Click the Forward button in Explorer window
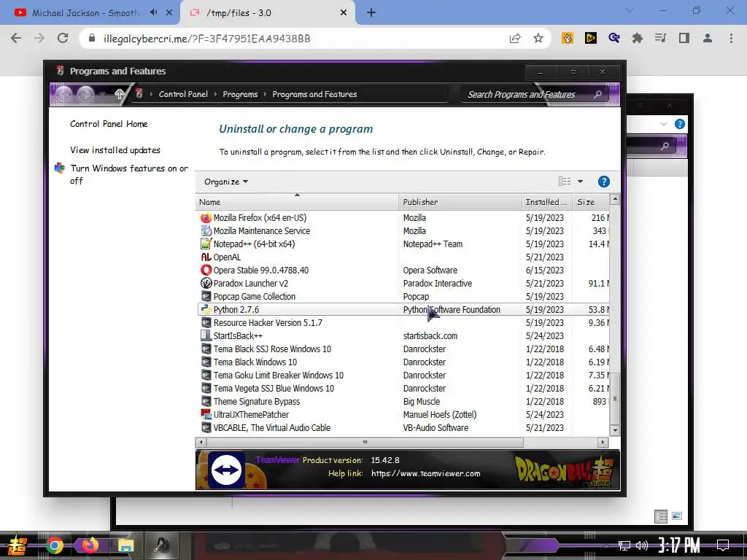The height and width of the screenshot is (560, 747). coord(86,94)
